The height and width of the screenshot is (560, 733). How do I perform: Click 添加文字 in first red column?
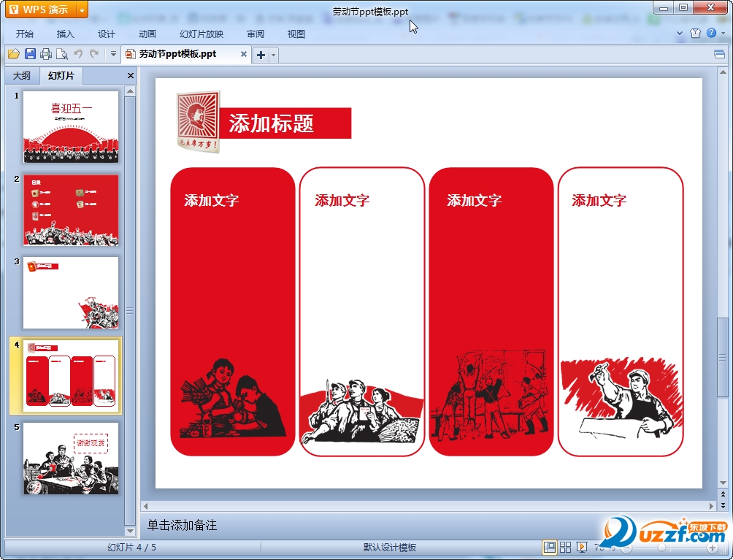211,201
